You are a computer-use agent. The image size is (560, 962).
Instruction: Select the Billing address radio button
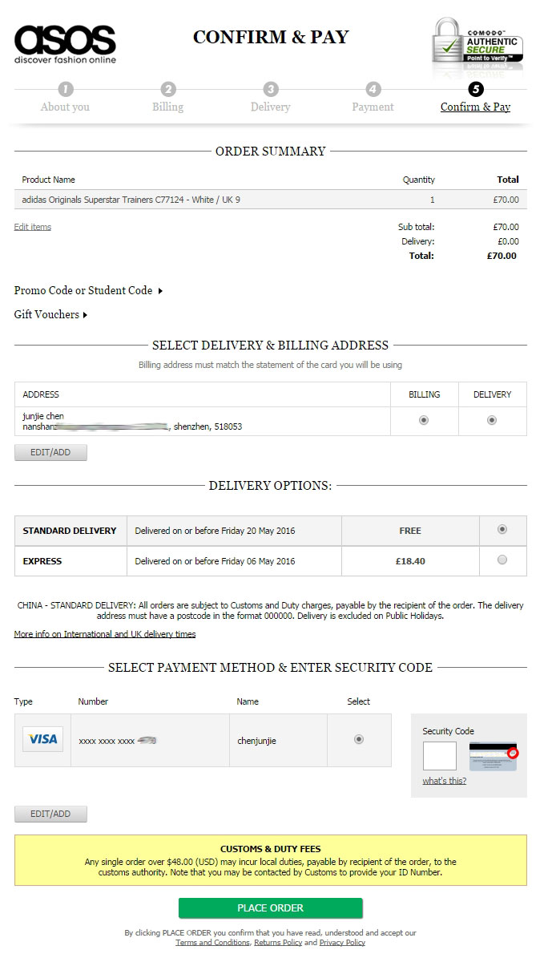[424, 420]
